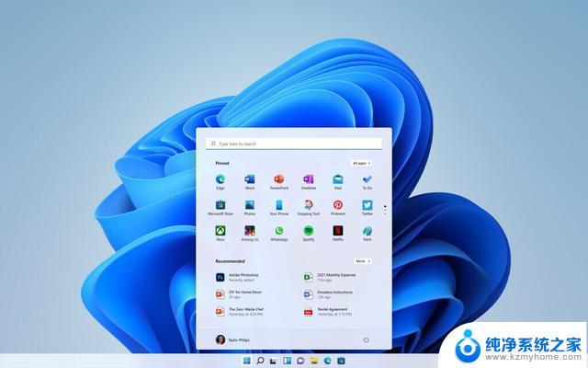
Task: Click the Type here to search box
Action: pos(294,144)
